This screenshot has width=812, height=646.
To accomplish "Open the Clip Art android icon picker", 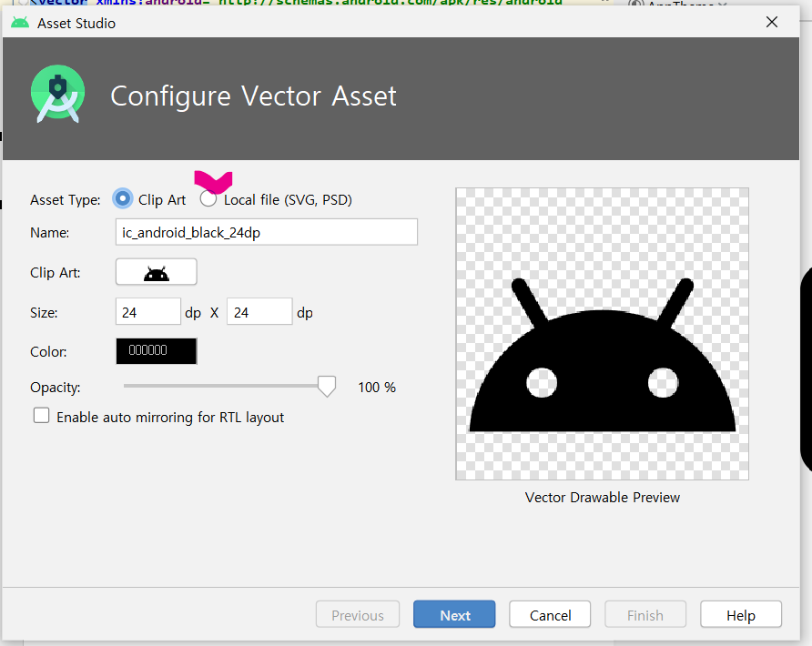I will pyautogui.click(x=156, y=272).
